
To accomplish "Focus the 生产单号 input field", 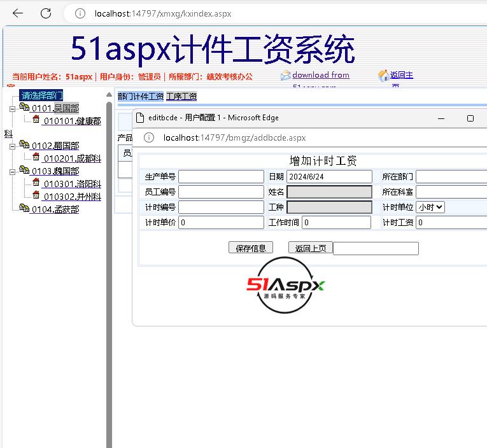I will [221, 177].
